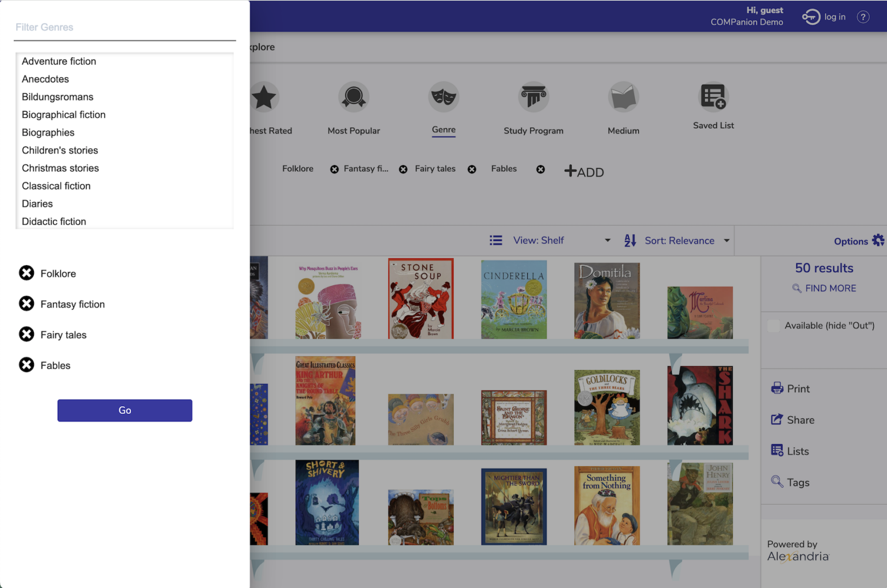Remove Fantasy fiction in the filter panel
This screenshot has width=887, height=588.
27,304
